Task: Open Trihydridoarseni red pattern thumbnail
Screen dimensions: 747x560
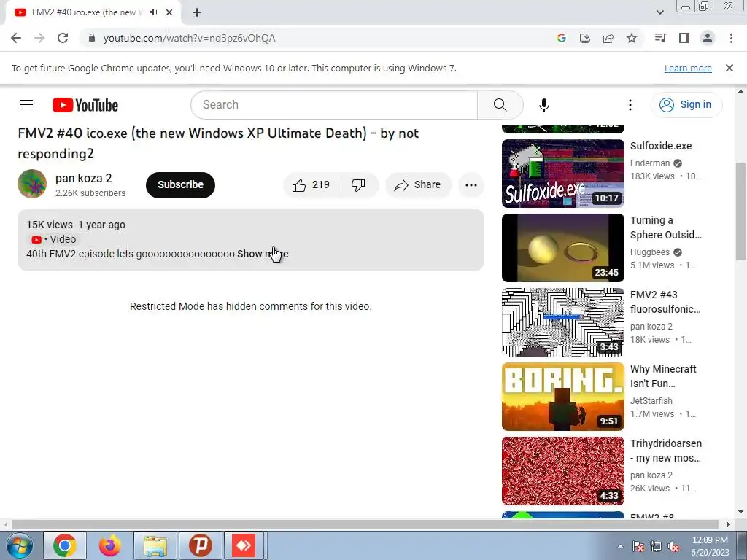Action: [562, 470]
